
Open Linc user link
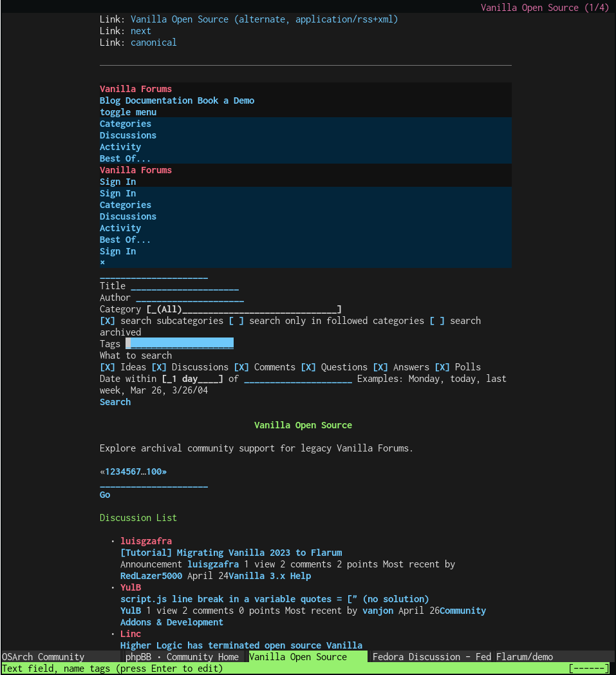tap(131, 634)
